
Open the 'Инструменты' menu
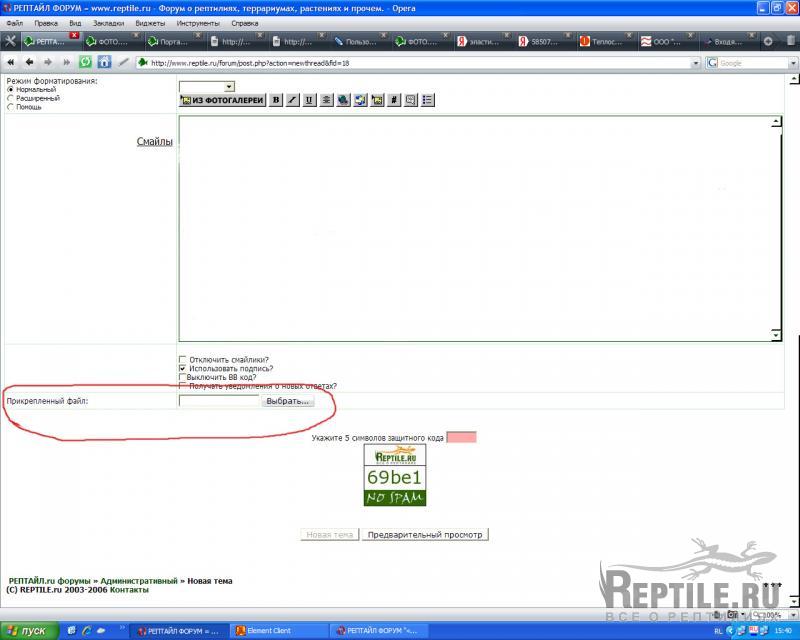198,22
